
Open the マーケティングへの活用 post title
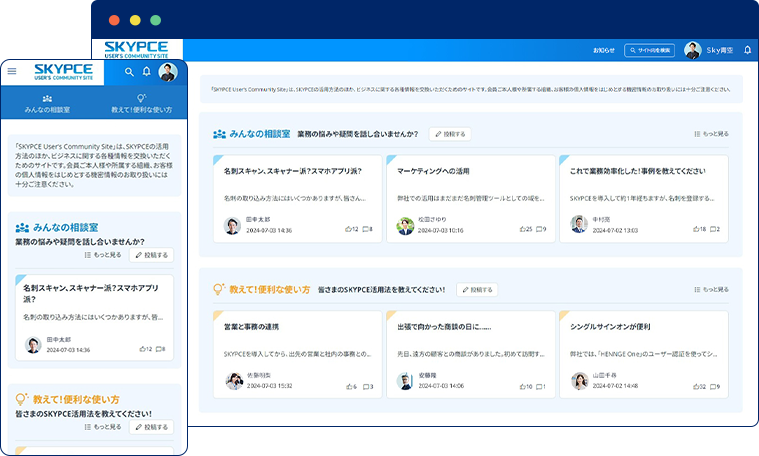(x=433, y=171)
